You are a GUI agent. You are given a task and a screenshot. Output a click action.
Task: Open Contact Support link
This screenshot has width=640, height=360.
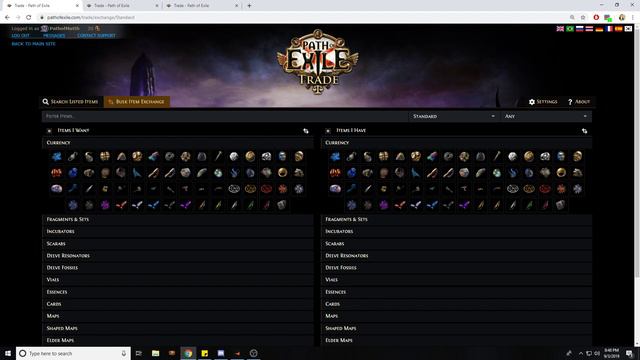pos(96,36)
